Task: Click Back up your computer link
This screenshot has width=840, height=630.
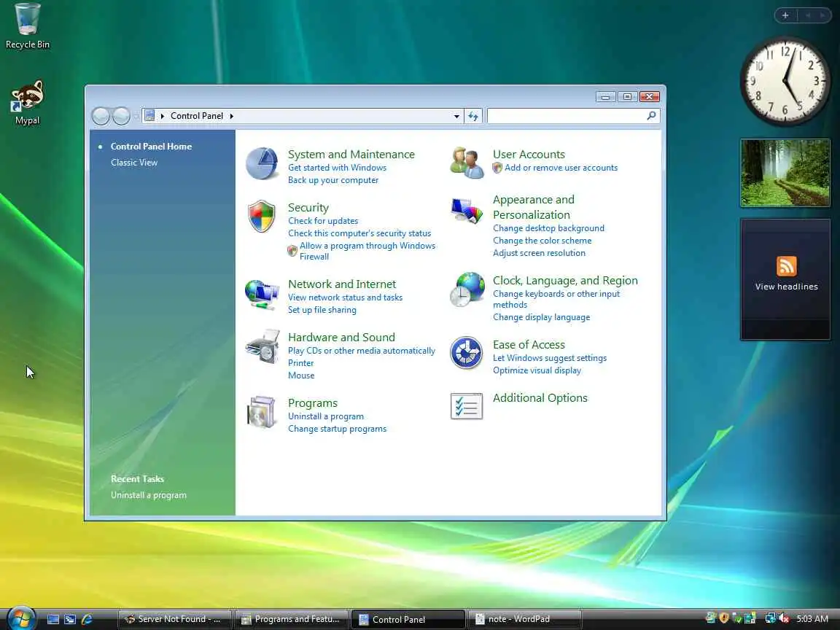Action: click(x=333, y=180)
